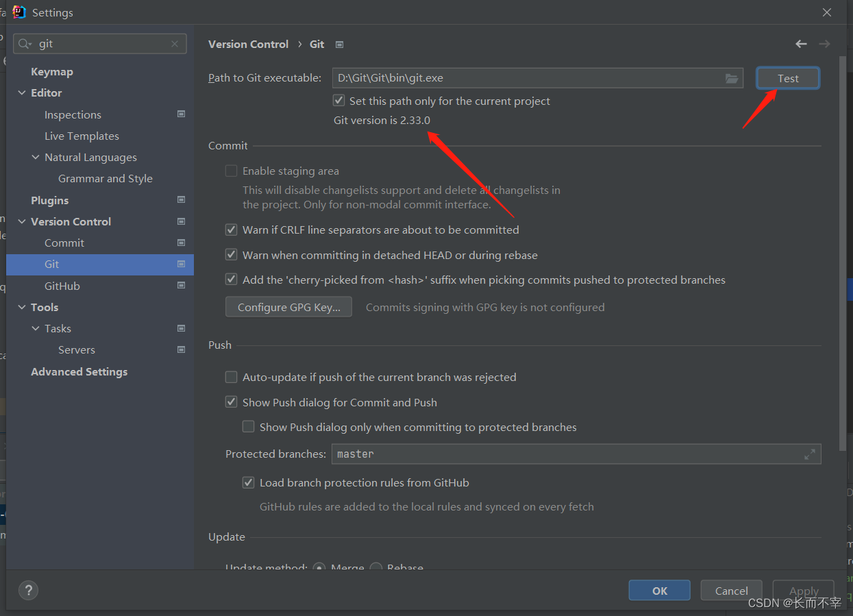This screenshot has width=853, height=616.
Task: Toggle detached HEAD commit warning checkbox
Action: coord(232,255)
